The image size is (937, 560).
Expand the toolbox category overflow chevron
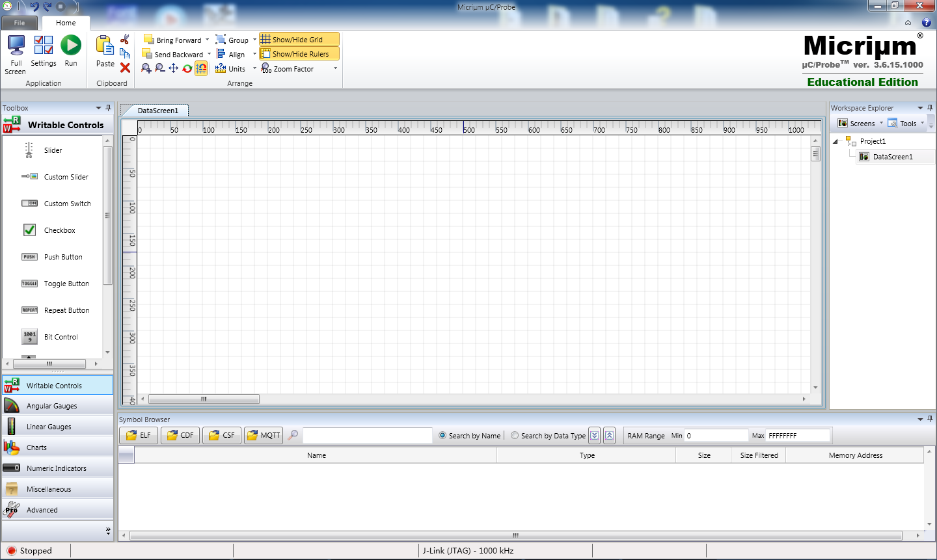coord(108,531)
